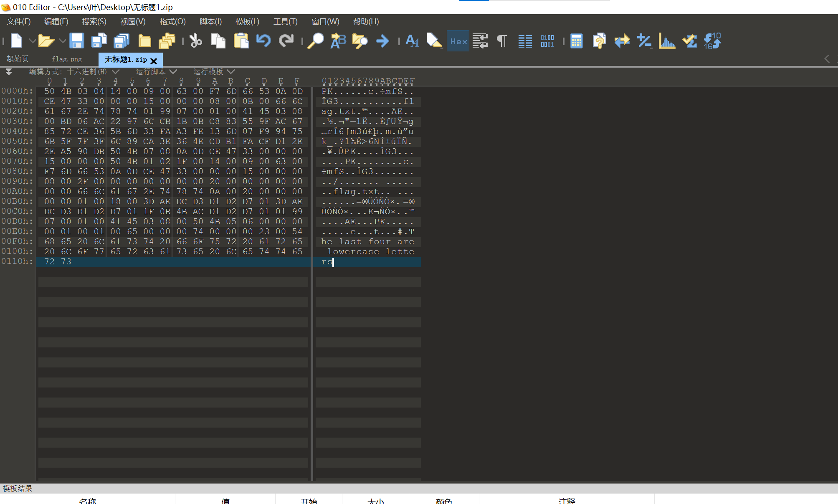This screenshot has height=504, width=838.
Task: Close the 无标题1.zip tab
Action: (154, 61)
